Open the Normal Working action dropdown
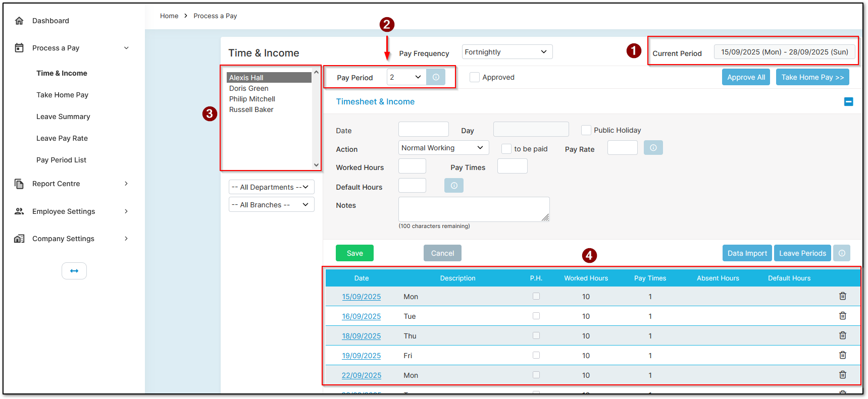Viewport: 868px width, 399px height. coord(444,148)
